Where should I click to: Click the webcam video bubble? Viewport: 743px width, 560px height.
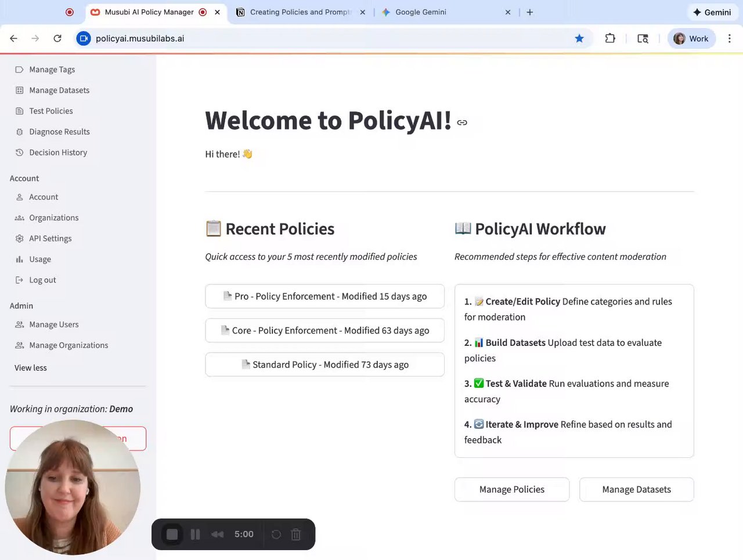point(73,487)
